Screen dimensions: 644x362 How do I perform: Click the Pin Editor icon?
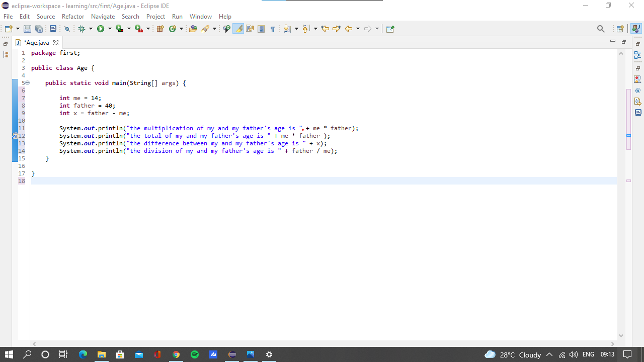point(390,29)
